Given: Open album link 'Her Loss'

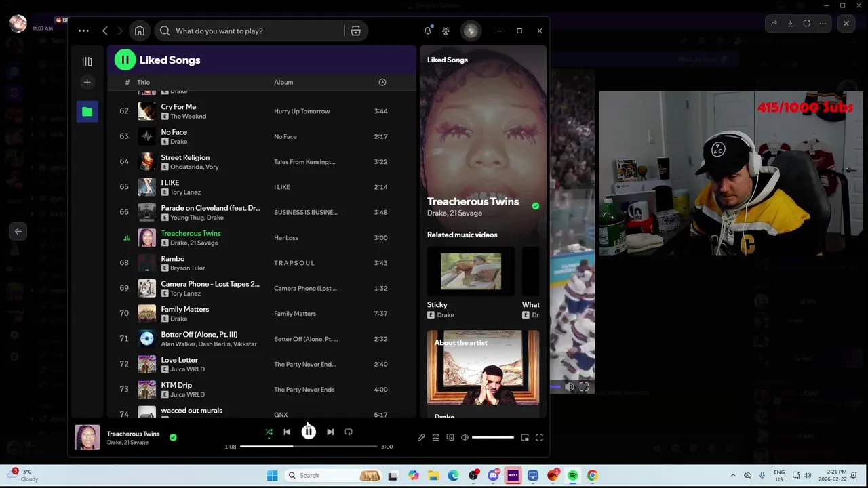Looking at the screenshot, I should click(285, 238).
